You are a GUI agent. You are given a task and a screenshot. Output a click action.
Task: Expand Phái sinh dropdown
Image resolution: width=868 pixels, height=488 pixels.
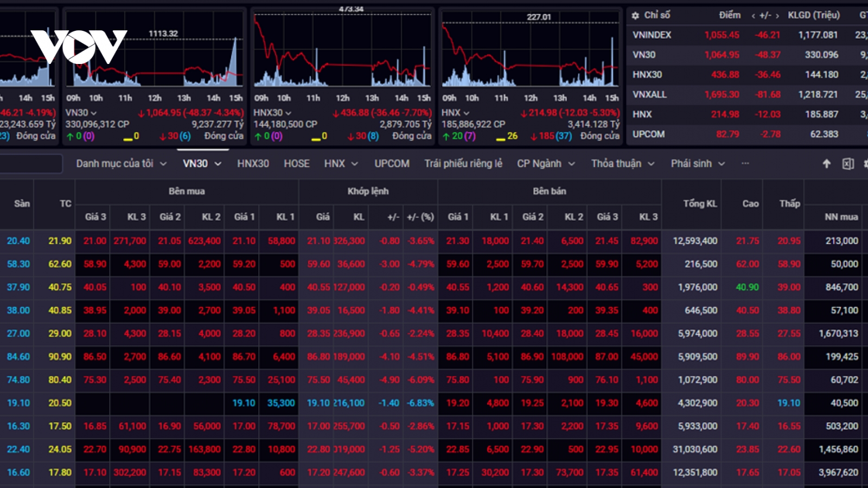[722, 164]
